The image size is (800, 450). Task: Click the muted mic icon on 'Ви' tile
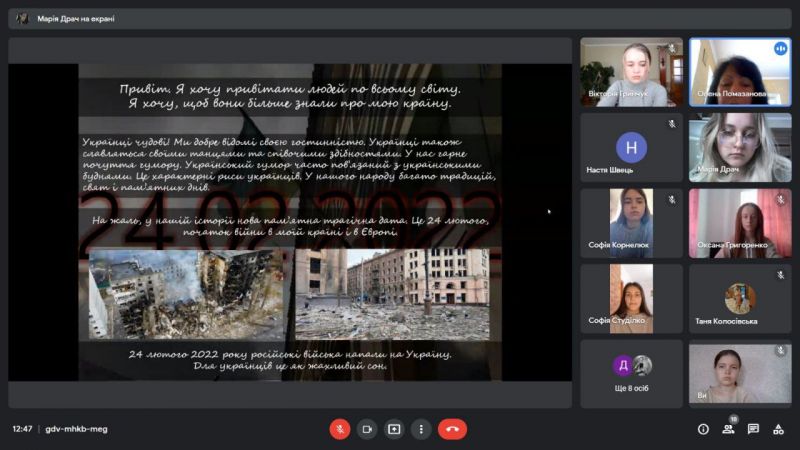tap(781, 351)
